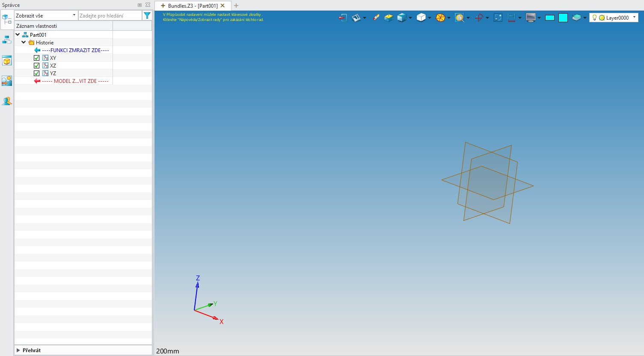The image size is (644, 356).
Task: Click the orange wireframe polyhedron icon
Action: click(x=440, y=18)
